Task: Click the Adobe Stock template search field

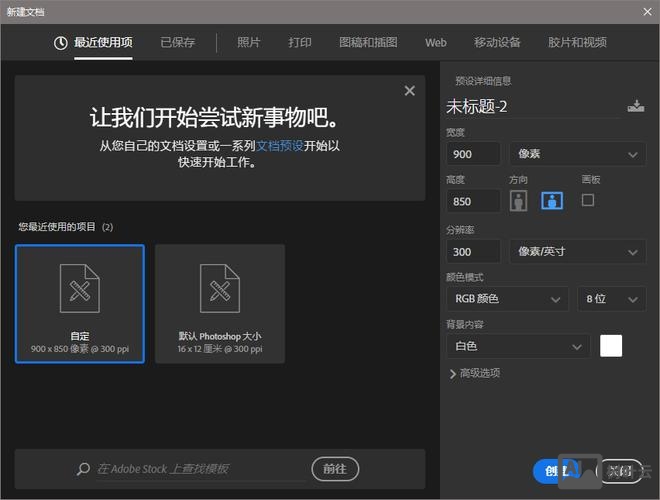Action: [201, 469]
